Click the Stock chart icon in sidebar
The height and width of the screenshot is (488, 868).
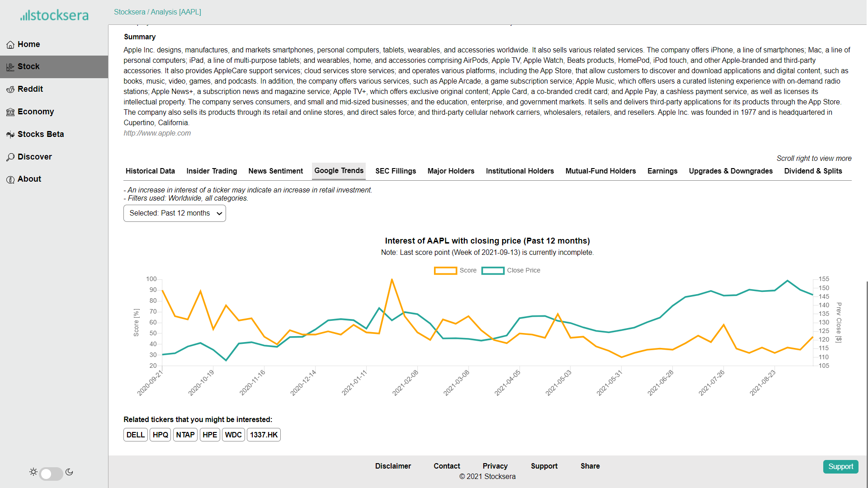click(x=10, y=67)
